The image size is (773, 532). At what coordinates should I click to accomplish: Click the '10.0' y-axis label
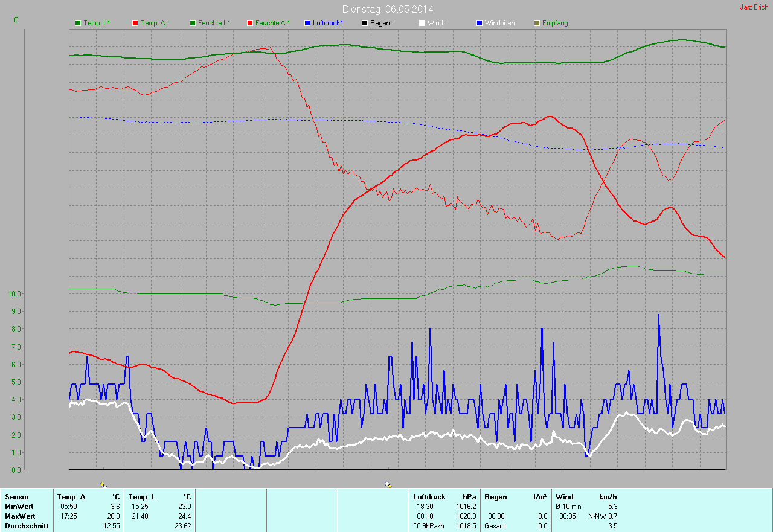[14, 293]
